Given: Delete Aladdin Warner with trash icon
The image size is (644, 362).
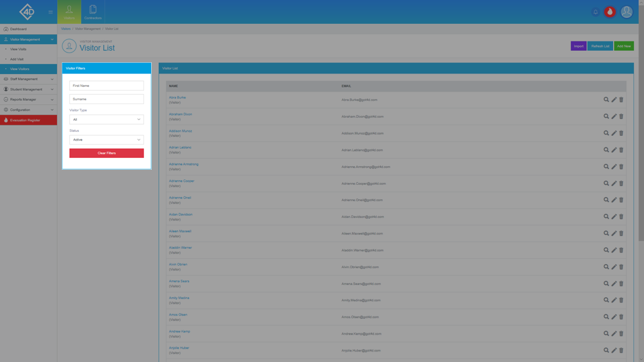Looking at the screenshot, I should click(621, 250).
